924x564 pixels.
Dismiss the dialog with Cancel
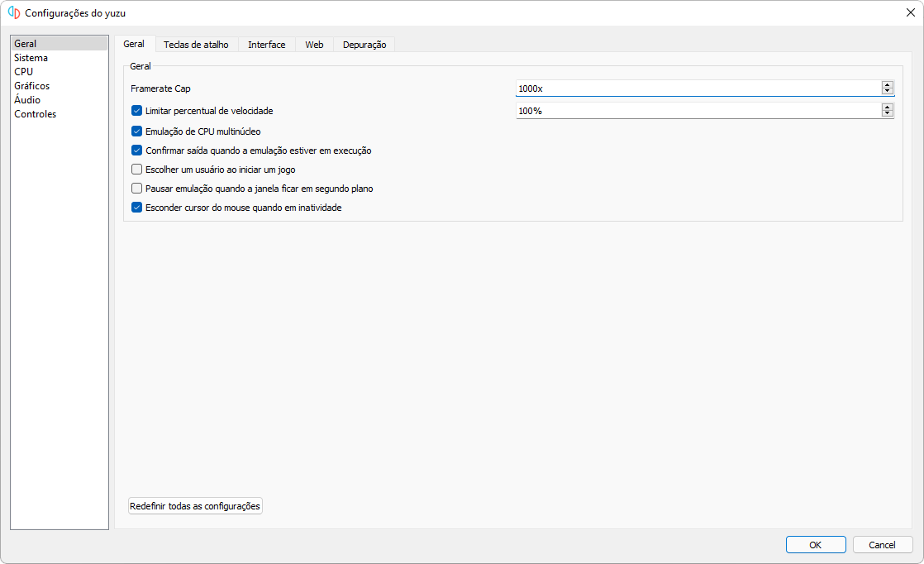[x=882, y=545]
